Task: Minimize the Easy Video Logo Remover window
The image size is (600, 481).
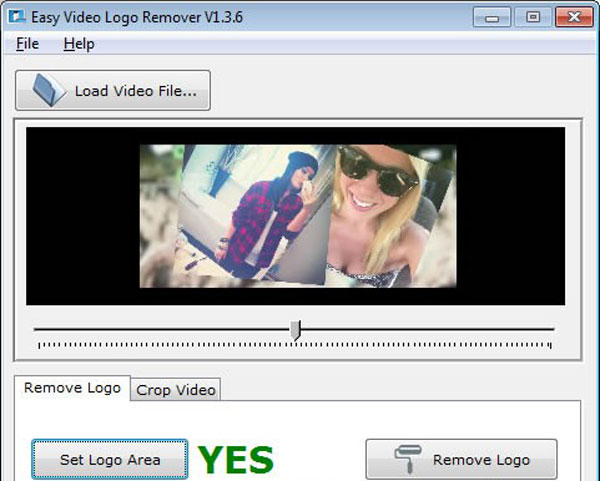Action: click(493, 17)
